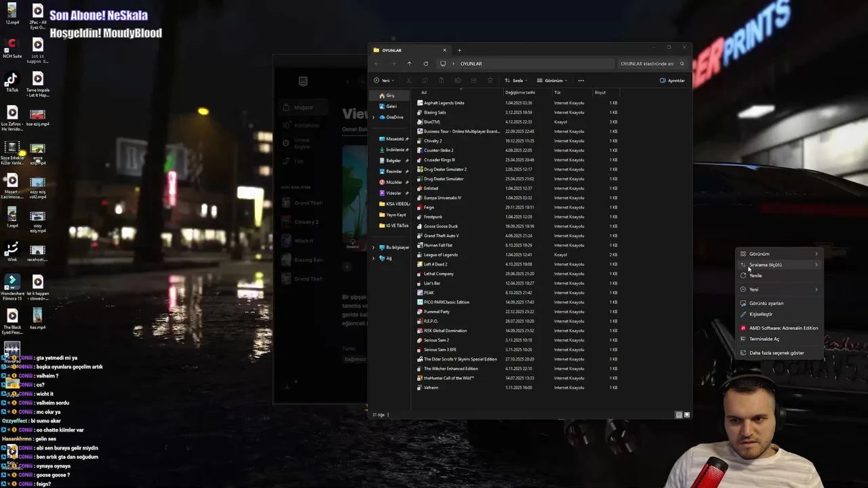The image size is (868, 488).
Task: Click Yenile in the desktop context menu
Action: click(779, 276)
